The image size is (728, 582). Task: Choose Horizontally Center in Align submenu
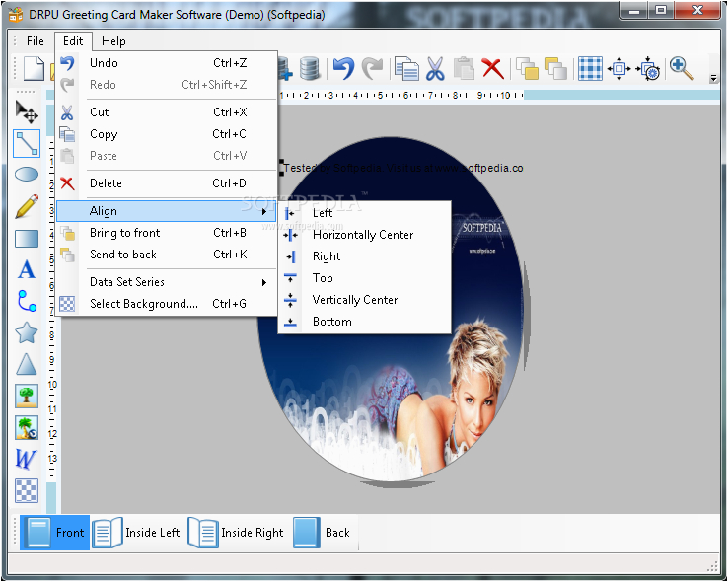pyautogui.click(x=362, y=235)
